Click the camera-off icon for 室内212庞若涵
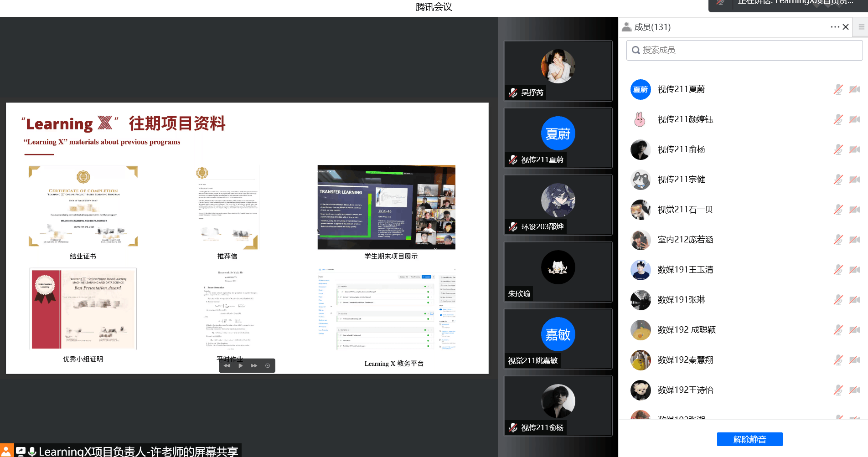The width and height of the screenshot is (868, 457). (854, 240)
